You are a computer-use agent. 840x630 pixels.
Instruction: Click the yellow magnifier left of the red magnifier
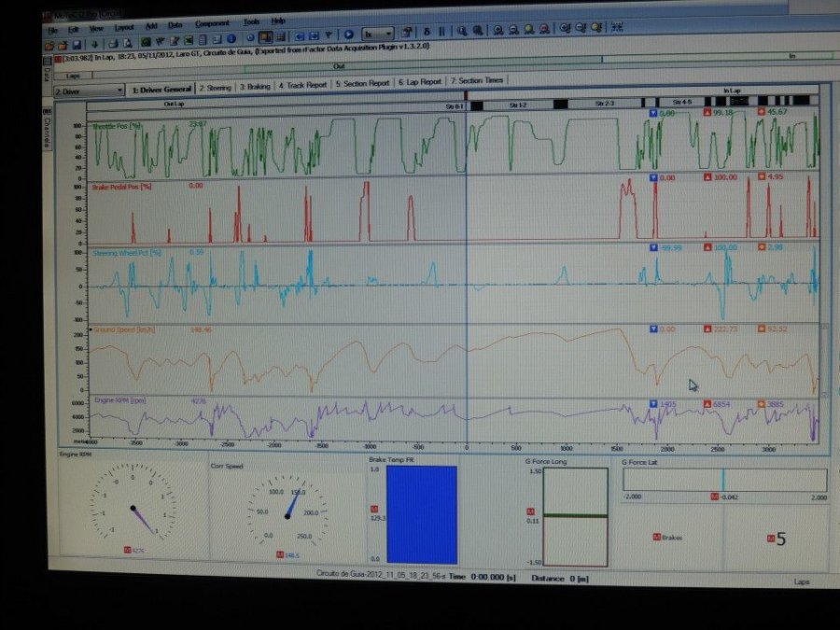coord(529,30)
